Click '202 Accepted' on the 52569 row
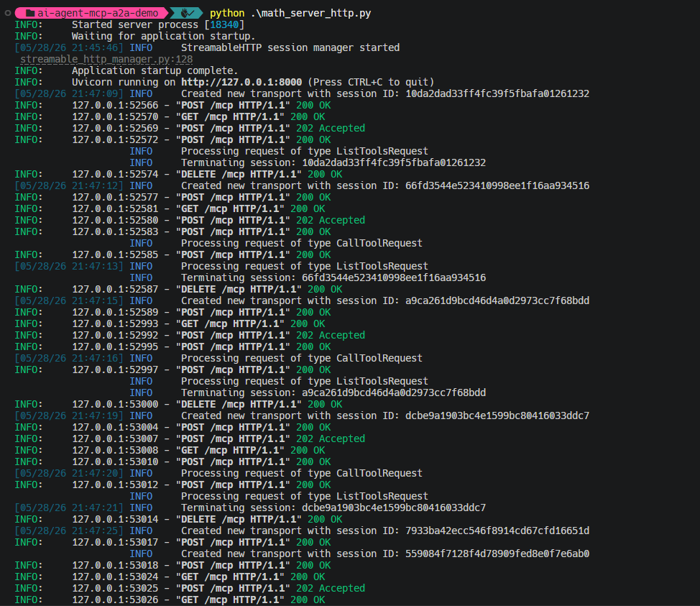 pyautogui.click(x=331, y=128)
